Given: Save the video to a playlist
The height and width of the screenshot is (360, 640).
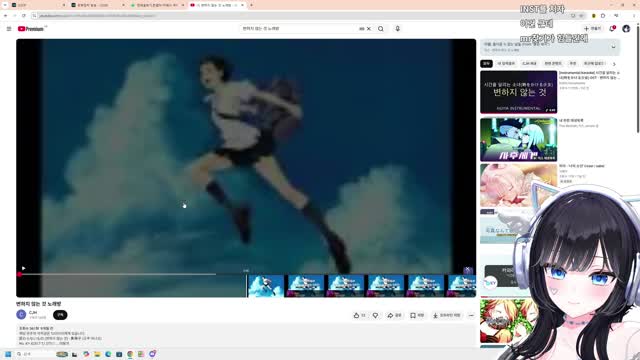Looking at the screenshot, I should tap(417, 315).
